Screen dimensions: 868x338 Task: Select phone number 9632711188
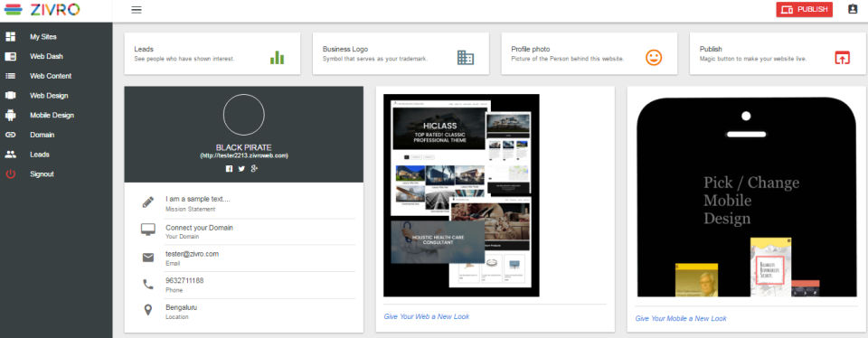[184, 280]
